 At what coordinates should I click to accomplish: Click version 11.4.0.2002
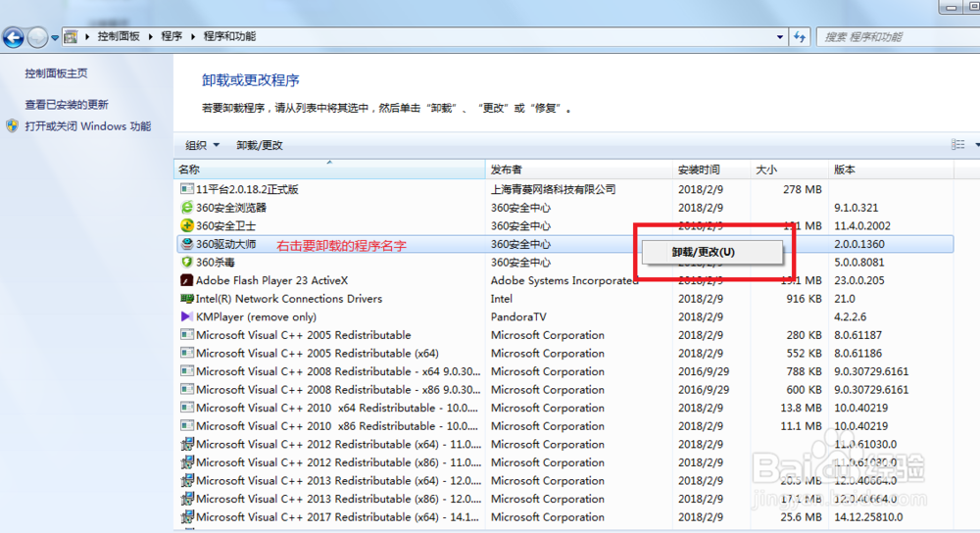click(x=861, y=225)
